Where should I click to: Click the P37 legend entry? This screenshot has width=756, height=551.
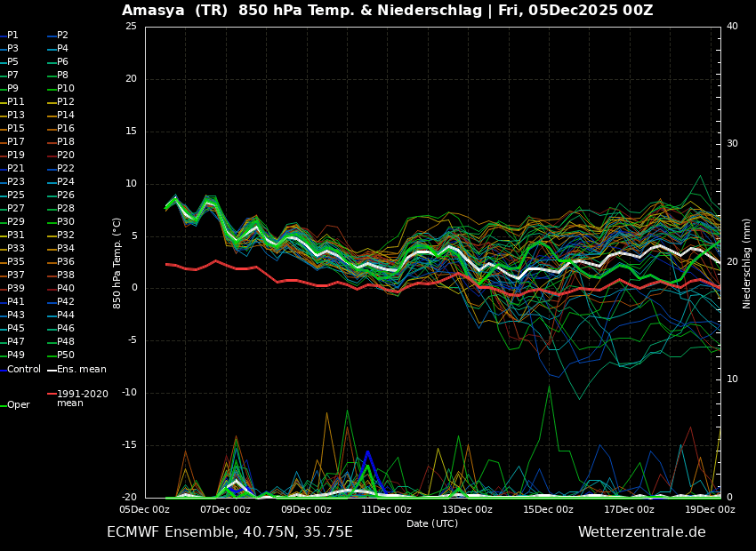(12, 275)
